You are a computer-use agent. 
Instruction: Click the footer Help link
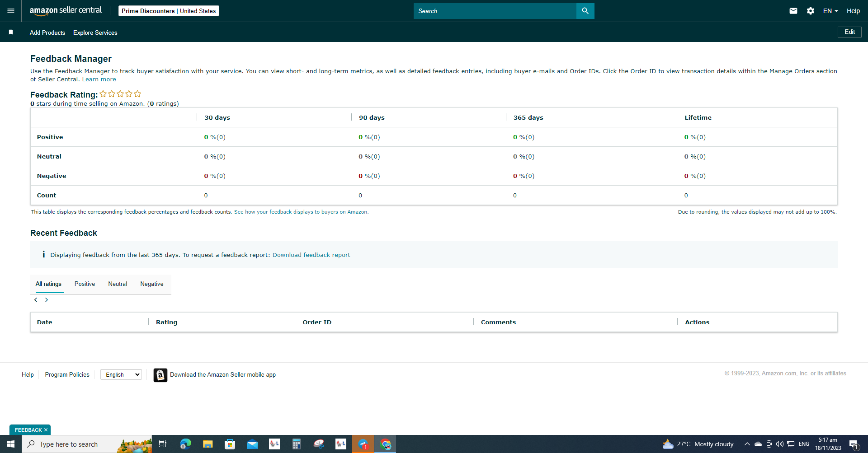(28, 374)
